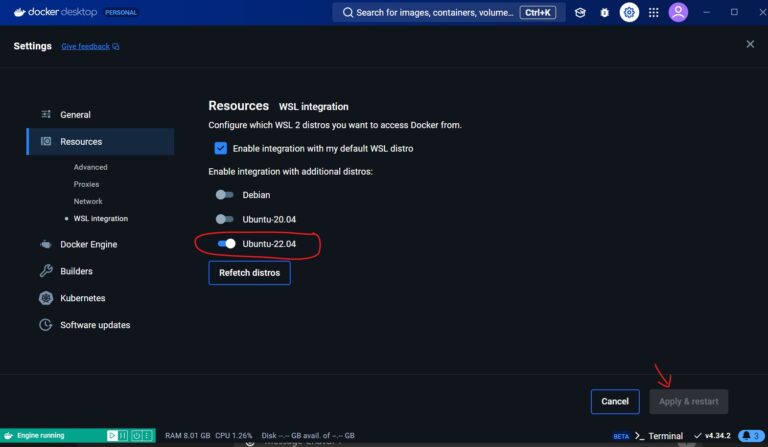Image resolution: width=768 pixels, height=447 pixels.
Task: Click the engine power icon in status bar
Action: pyautogui.click(x=136, y=436)
